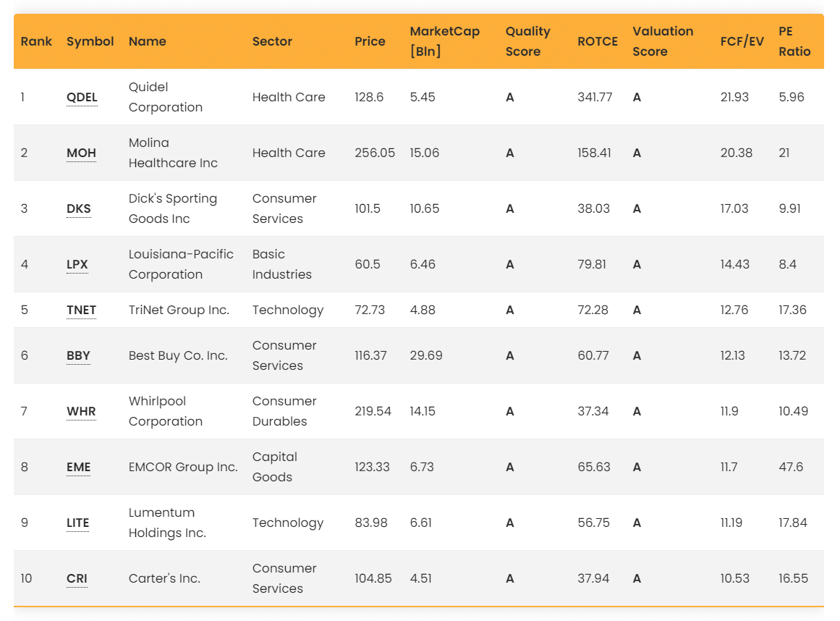Click the Price column header
840x621 pixels.
[x=370, y=41]
